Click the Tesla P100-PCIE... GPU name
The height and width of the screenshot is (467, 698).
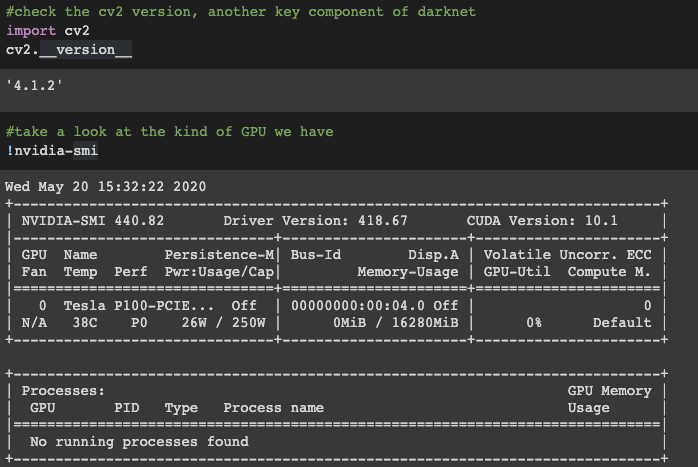[x=138, y=305]
